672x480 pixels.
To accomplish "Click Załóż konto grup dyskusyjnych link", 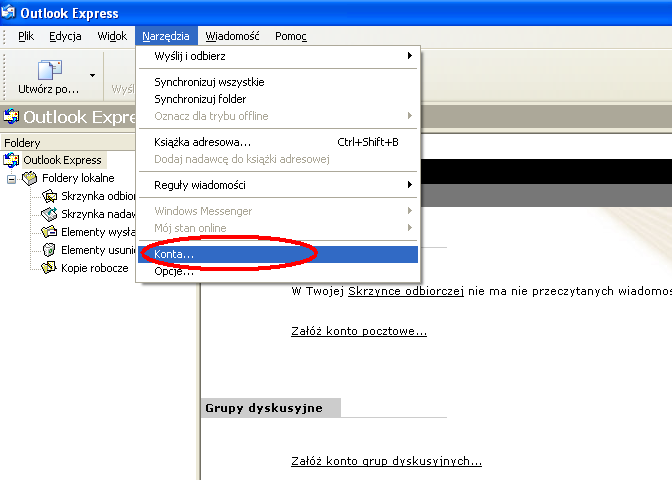I will (387, 461).
